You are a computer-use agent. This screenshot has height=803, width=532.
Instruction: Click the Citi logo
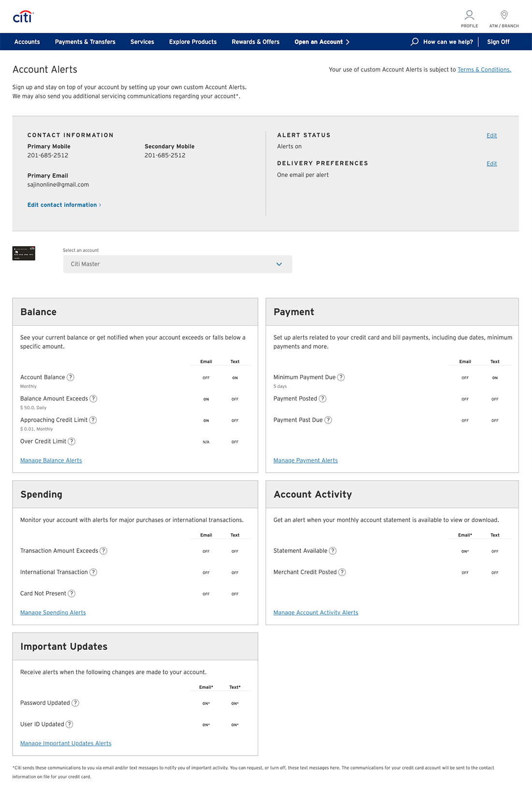[x=23, y=17]
